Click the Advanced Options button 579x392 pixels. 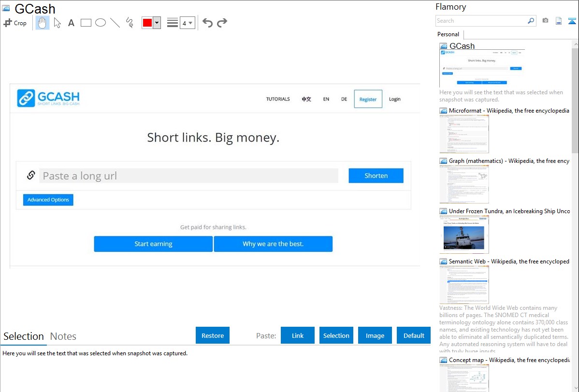pyautogui.click(x=48, y=200)
